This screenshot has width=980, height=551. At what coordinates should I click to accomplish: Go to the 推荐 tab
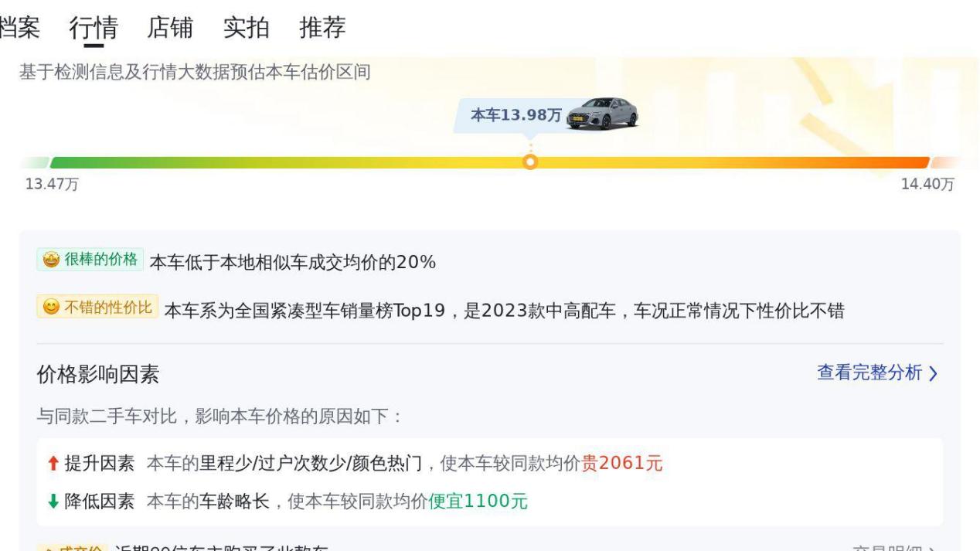pos(322,28)
